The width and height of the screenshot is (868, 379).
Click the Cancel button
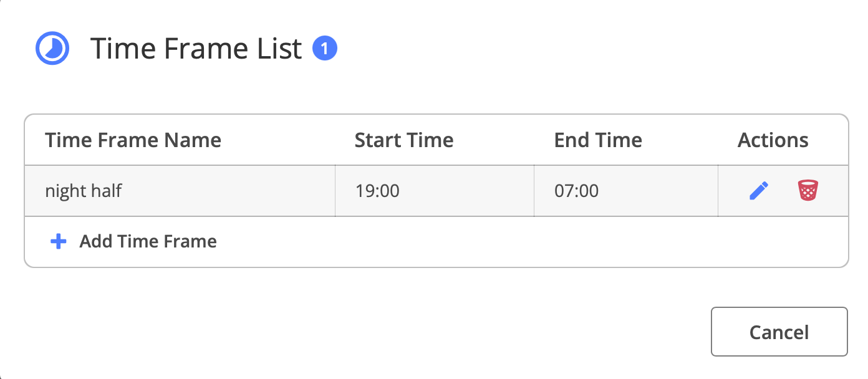pyautogui.click(x=779, y=332)
